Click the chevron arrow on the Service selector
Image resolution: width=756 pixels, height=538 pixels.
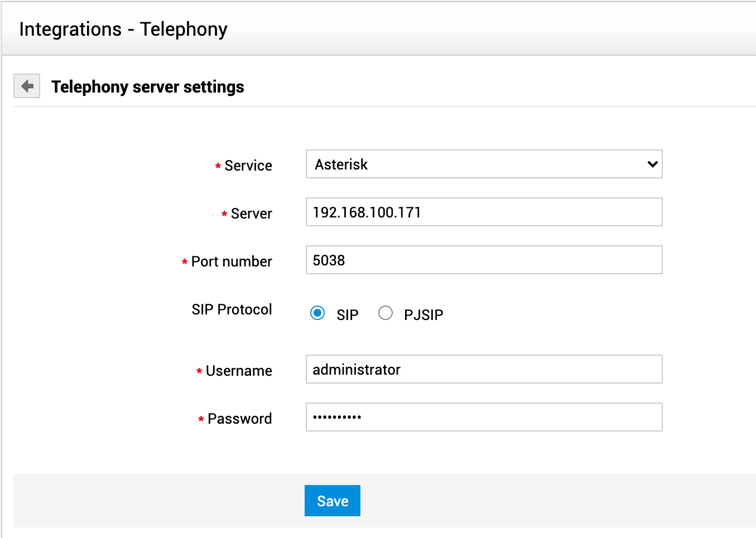pyautogui.click(x=652, y=164)
